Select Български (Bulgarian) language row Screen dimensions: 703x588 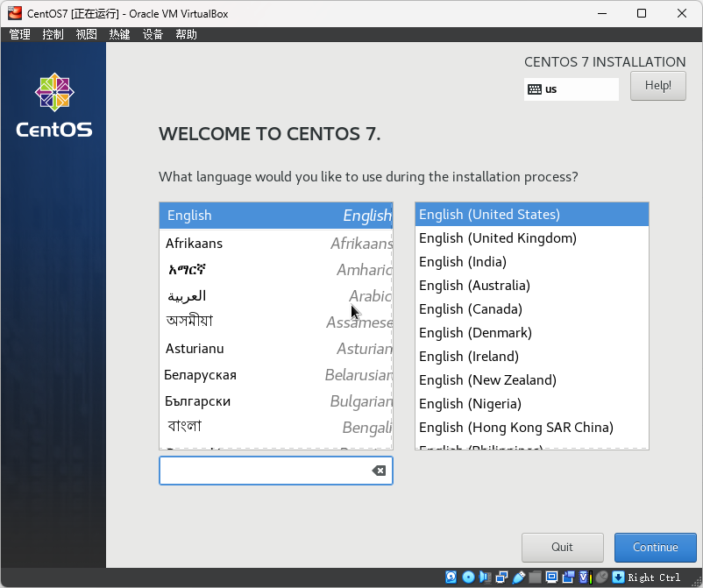pyautogui.click(x=276, y=401)
